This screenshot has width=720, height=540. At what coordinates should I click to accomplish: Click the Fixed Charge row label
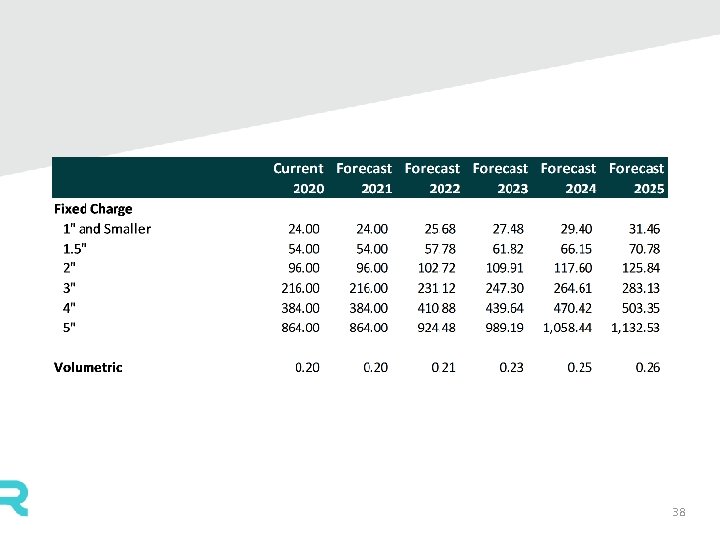pos(93,209)
